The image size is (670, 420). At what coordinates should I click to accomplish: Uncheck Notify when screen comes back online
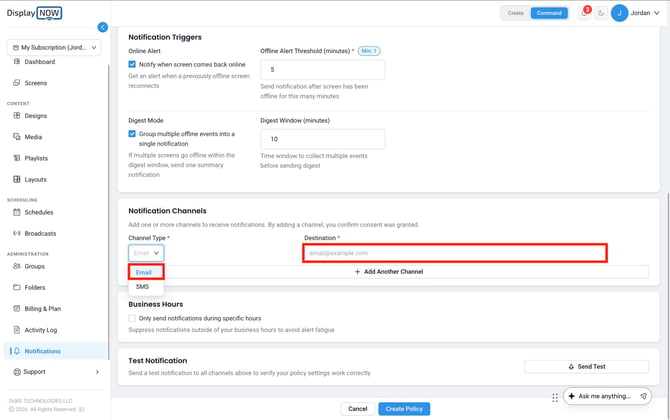[132, 64]
